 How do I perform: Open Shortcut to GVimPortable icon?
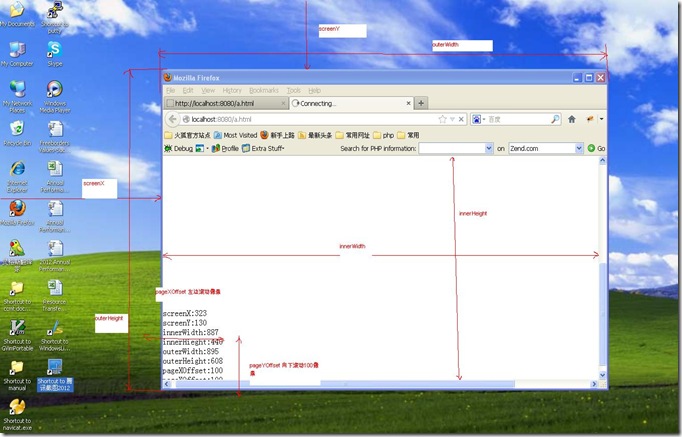(17, 335)
